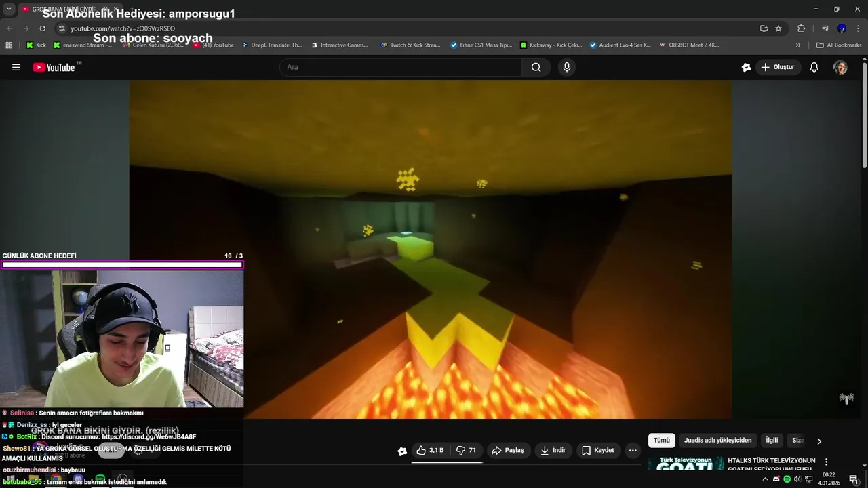Open the OBSBOT Meet 2 4K bookmark
Viewport: 868px width, 488px height.
click(688, 45)
